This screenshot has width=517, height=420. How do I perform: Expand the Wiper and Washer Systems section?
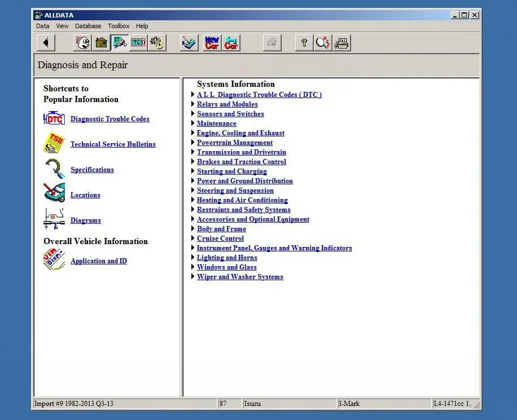click(x=240, y=277)
